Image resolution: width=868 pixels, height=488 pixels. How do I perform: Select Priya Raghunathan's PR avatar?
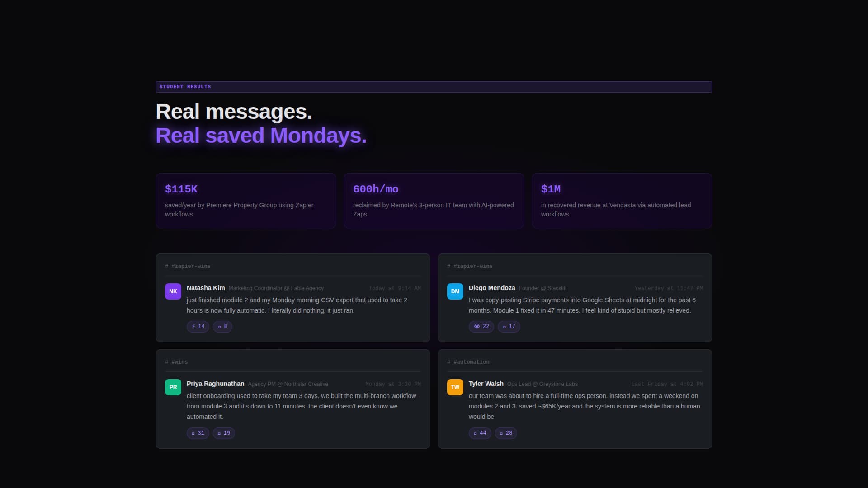(x=173, y=387)
